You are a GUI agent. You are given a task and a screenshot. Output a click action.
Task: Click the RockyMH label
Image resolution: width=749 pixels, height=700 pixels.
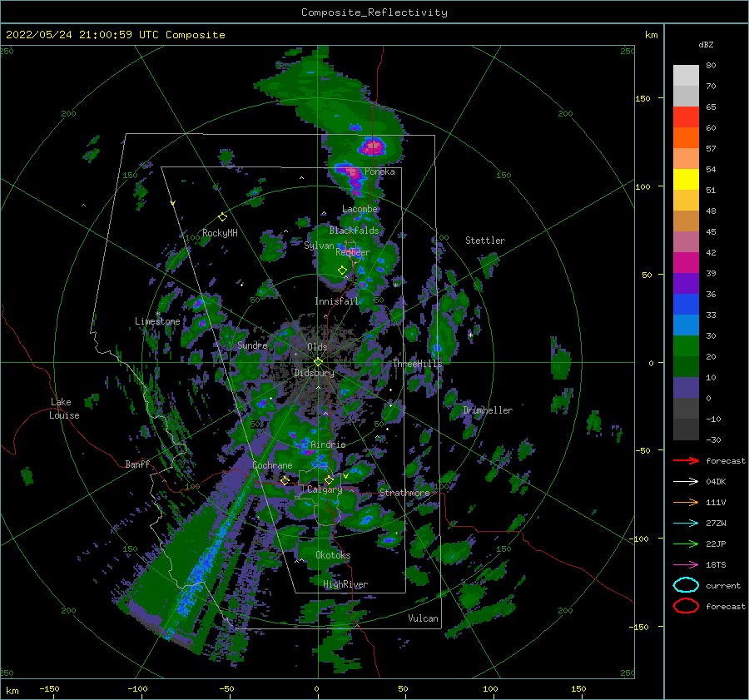(220, 233)
